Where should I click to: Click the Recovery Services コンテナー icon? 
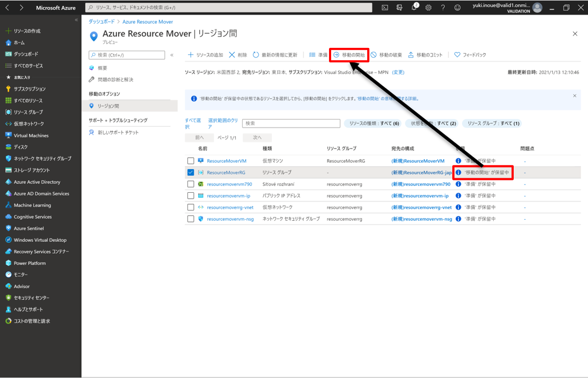pyautogui.click(x=8, y=251)
